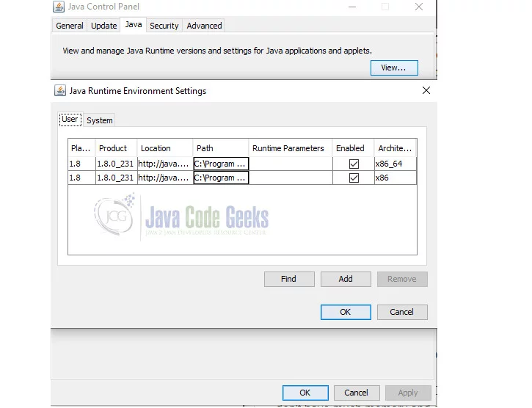532x408 pixels.
Task: Close the Java Runtime Environment Settings dialog
Action: point(426,90)
